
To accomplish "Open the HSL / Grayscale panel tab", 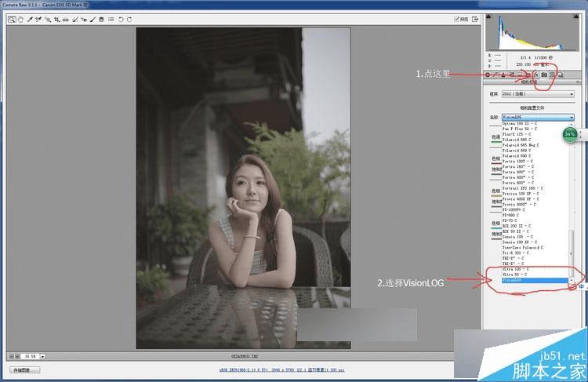I will pos(511,75).
